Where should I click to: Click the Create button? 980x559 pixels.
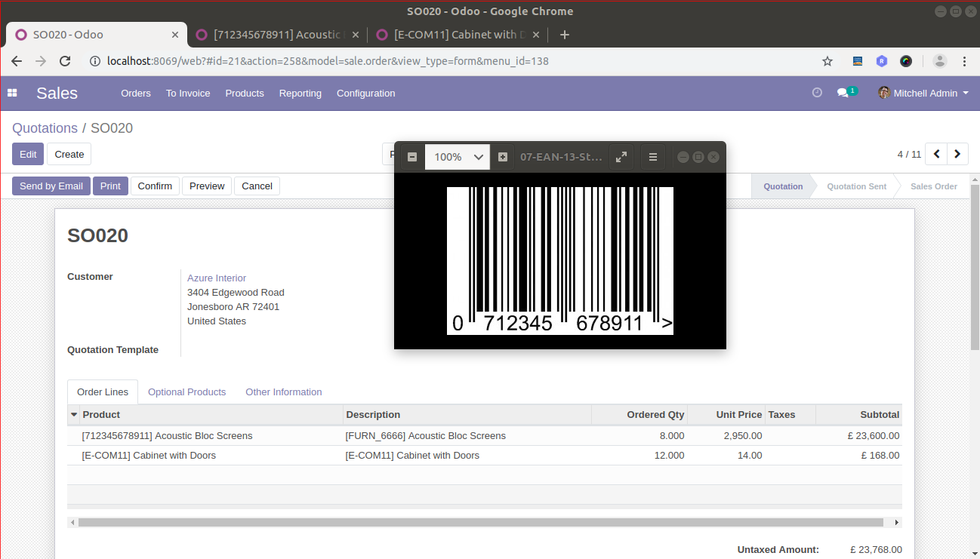[x=69, y=154]
